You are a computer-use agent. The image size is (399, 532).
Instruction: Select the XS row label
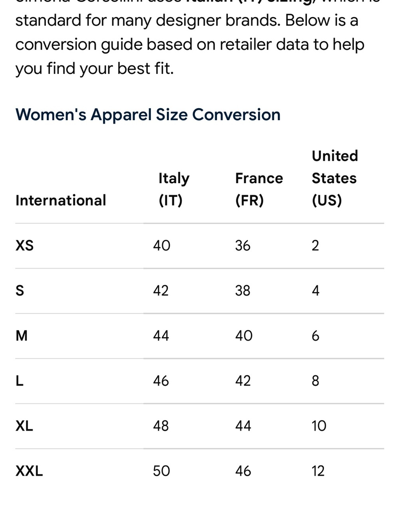pyautogui.click(x=24, y=245)
